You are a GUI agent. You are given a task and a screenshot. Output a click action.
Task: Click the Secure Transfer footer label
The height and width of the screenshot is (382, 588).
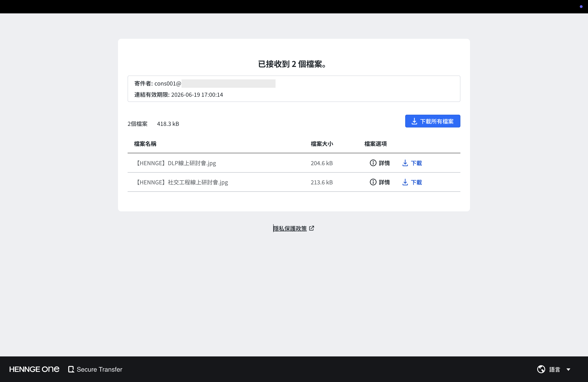pyautogui.click(x=100, y=369)
